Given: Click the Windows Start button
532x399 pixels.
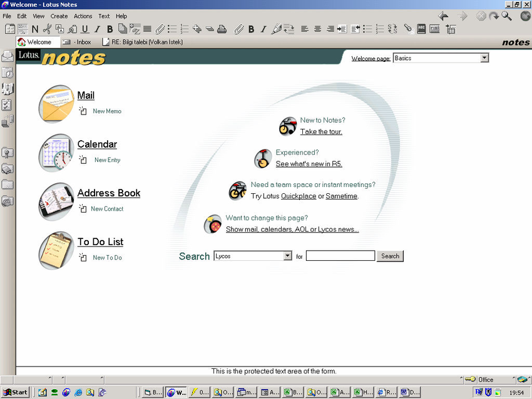Looking at the screenshot, I should point(15,392).
